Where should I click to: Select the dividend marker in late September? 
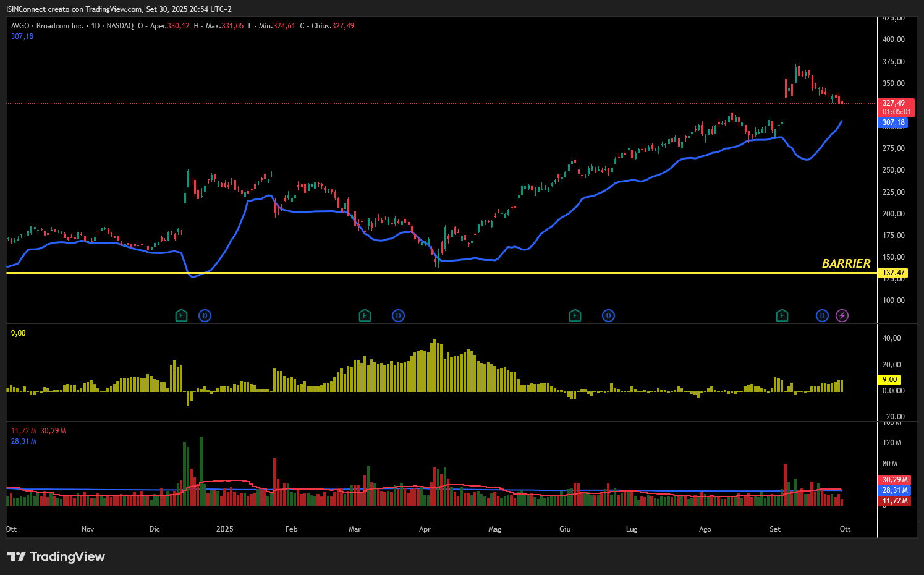pos(821,316)
